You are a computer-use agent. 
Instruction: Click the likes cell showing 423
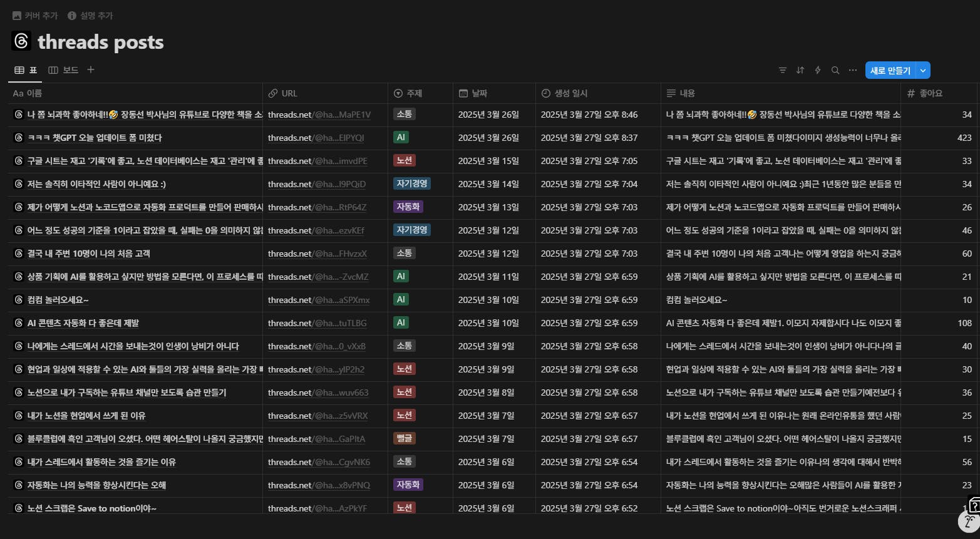coord(939,138)
